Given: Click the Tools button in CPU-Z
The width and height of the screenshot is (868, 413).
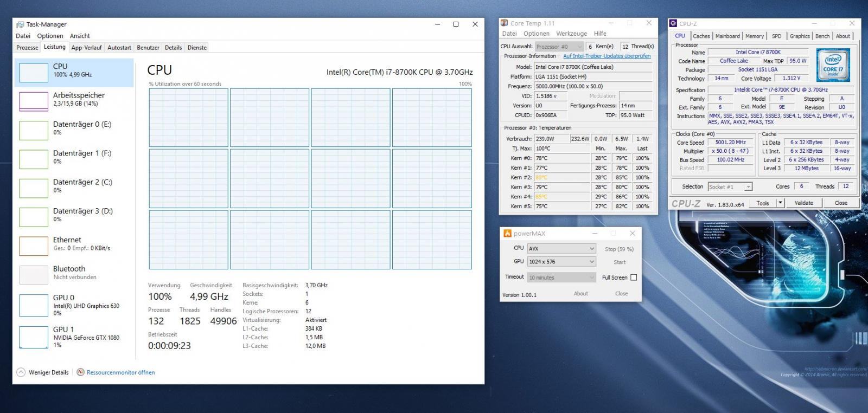Looking at the screenshot, I should point(763,203).
